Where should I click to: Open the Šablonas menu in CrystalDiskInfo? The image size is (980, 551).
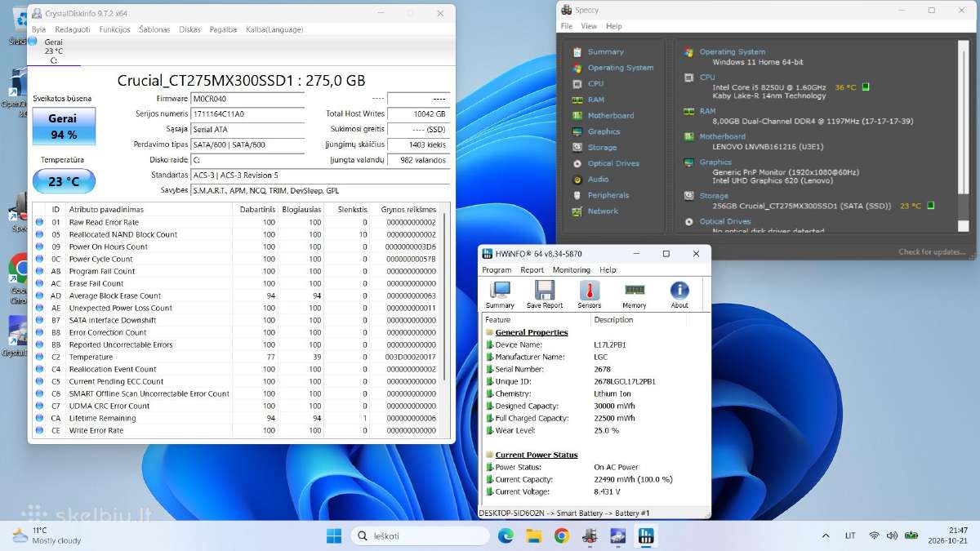coord(154,29)
